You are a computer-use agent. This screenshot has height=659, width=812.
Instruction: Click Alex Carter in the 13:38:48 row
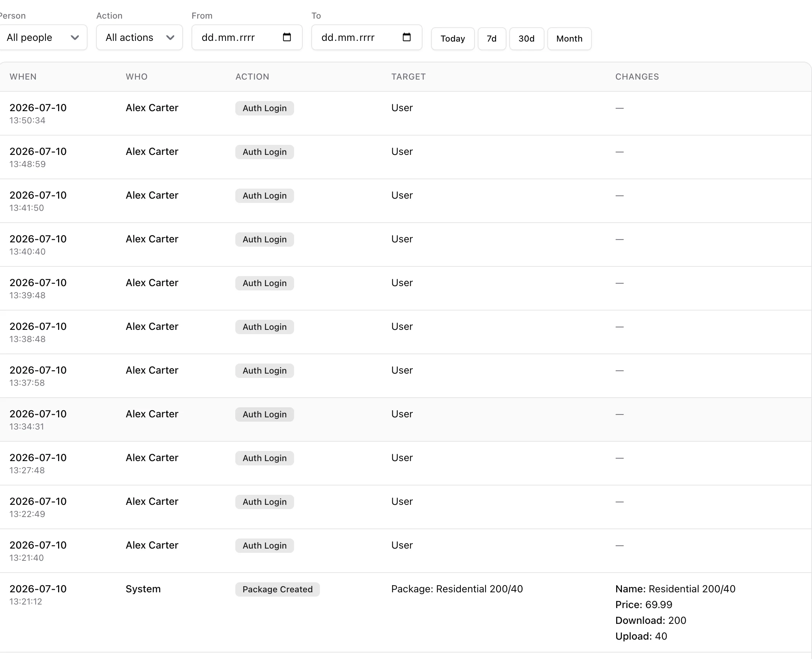pos(152,327)
